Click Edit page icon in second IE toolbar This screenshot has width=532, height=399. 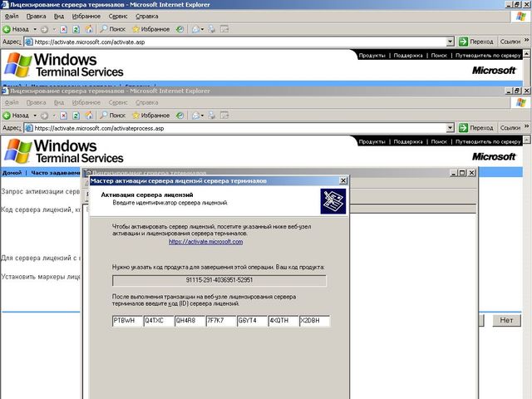point(224,116)
